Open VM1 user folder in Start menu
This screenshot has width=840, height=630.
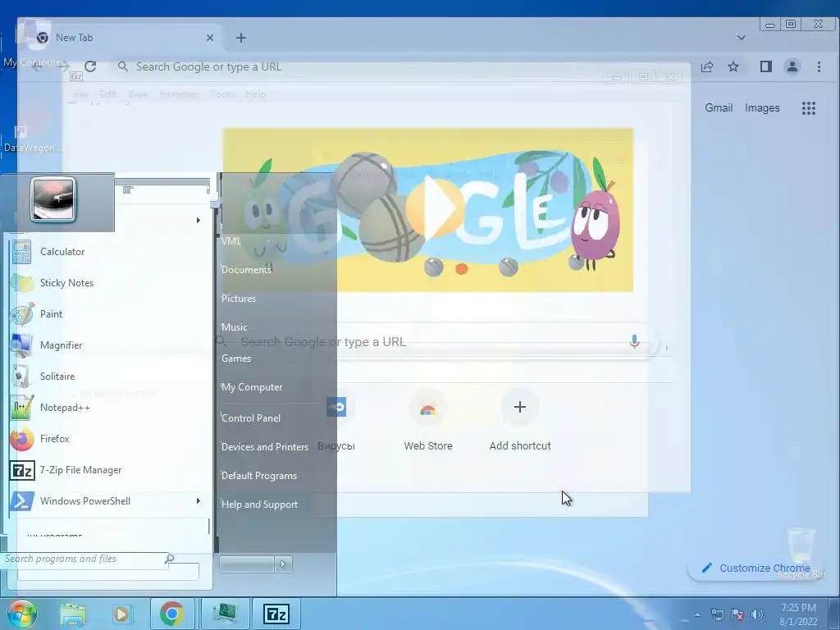[x=231, y=241]
